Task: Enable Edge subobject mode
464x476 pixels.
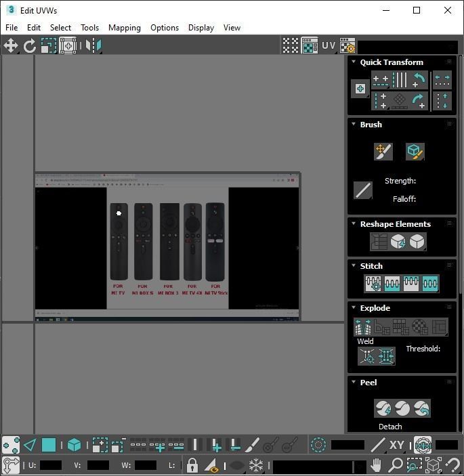Action: click(30, 445)
